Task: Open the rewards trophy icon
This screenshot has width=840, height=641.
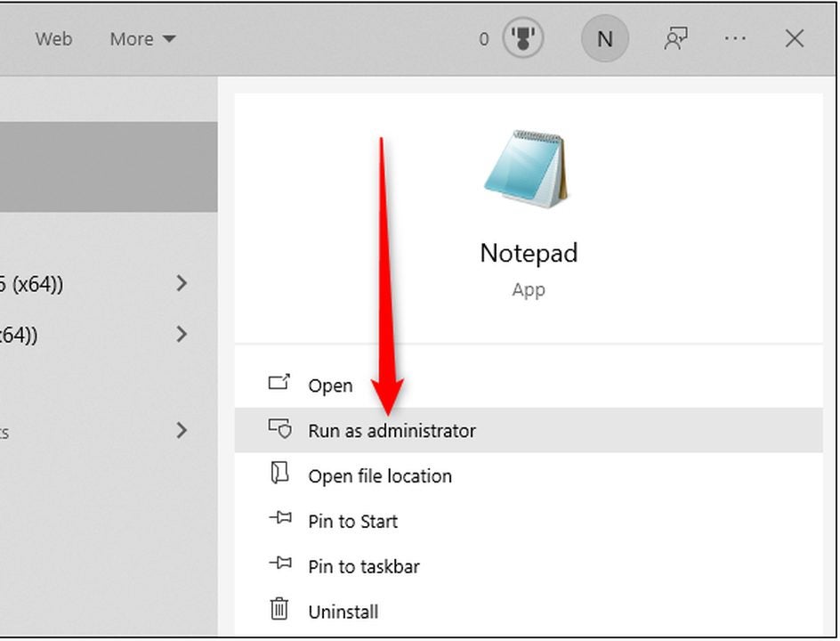Action: point(523,38)
